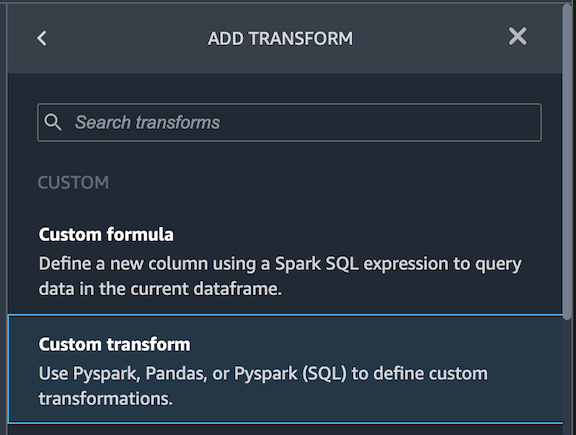
Task: Click the 'Search transforms' placeholder text
Action: tap(147, 122)
